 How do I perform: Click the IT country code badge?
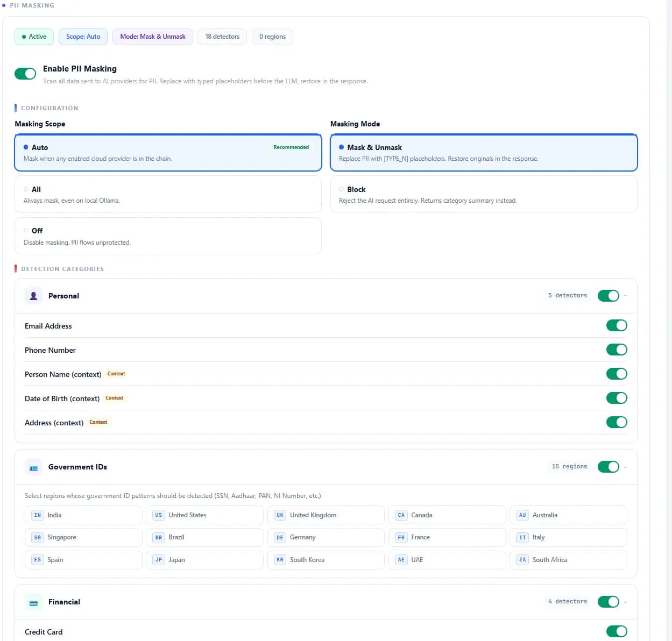tap(522, 537)
